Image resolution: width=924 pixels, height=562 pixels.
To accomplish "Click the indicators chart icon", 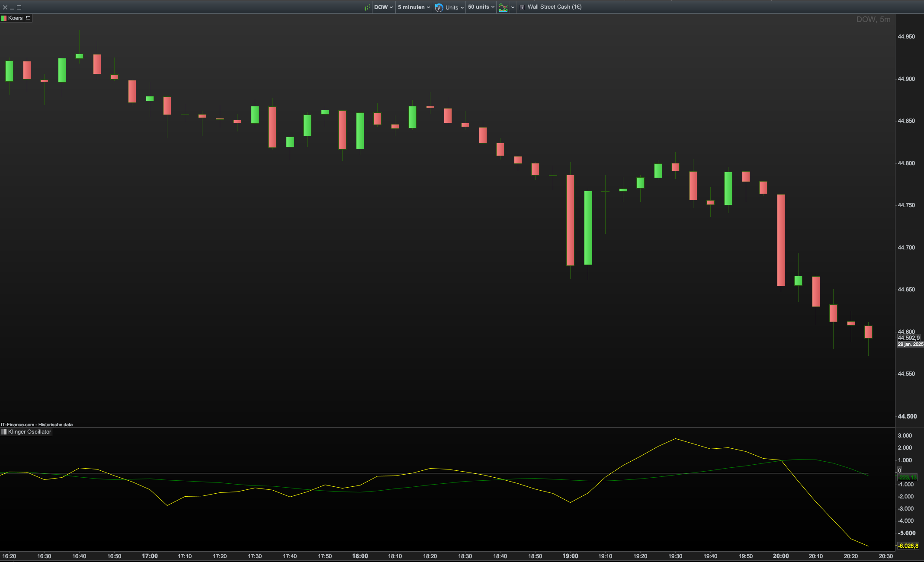I will pyautogui.click(x=503, y=7).
